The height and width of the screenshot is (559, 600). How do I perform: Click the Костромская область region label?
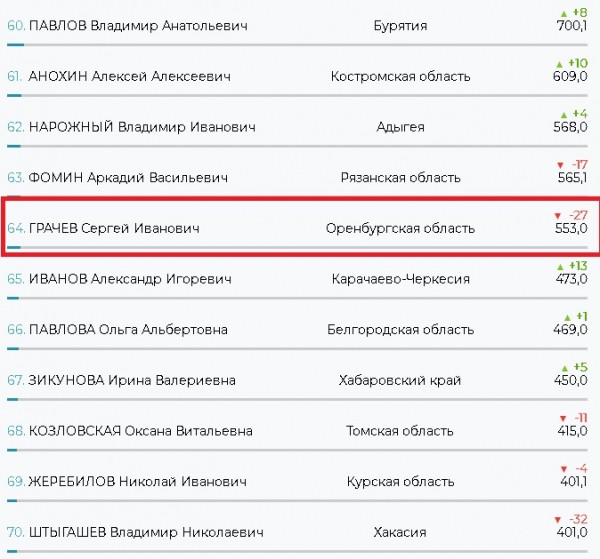pos(402,76)
